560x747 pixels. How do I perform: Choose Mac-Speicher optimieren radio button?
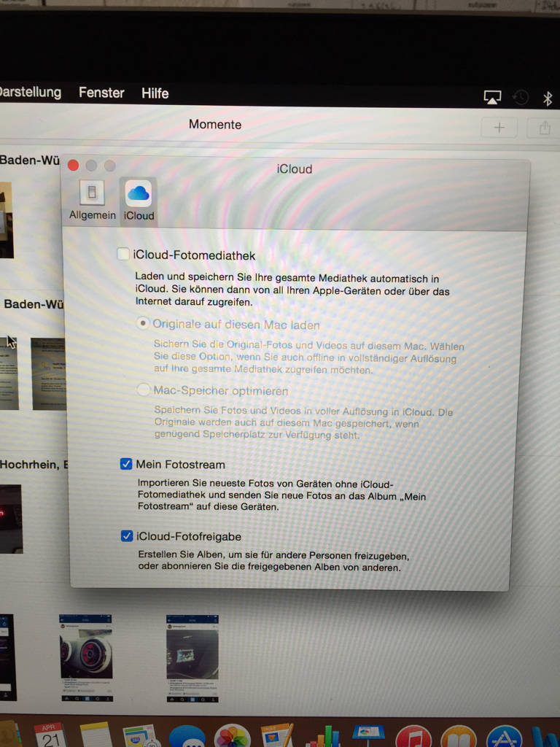tap(144, 390)
